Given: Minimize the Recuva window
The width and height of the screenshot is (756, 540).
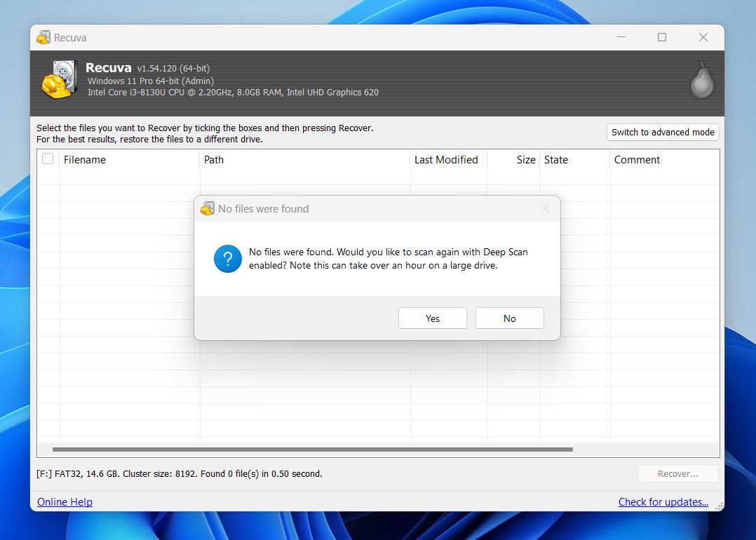Looking at the screenshot, I should [x=621, y=37].
